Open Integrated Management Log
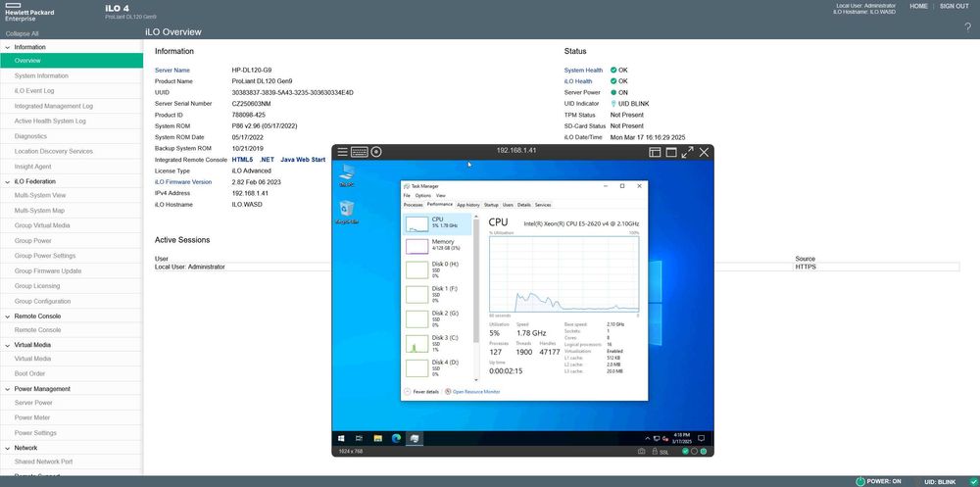Viewport: 980px width, 487px height. tap(54, 106)
